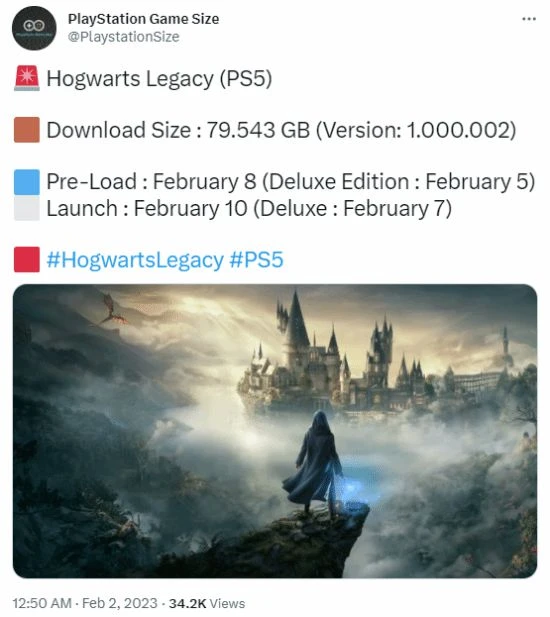
Task: Click the 34.2K Views count
Action: tap(207, 603)
